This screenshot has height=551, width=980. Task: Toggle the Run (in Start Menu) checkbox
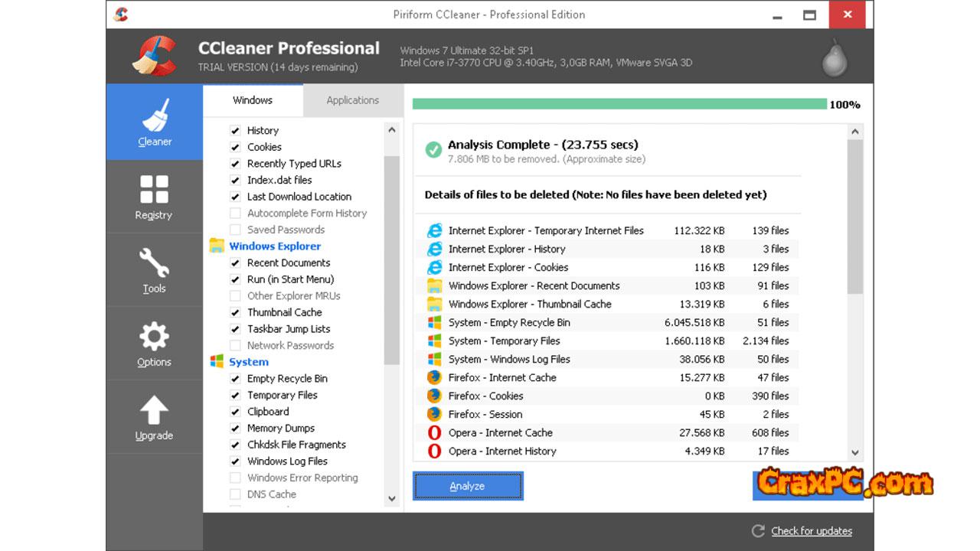pos(235,279)
